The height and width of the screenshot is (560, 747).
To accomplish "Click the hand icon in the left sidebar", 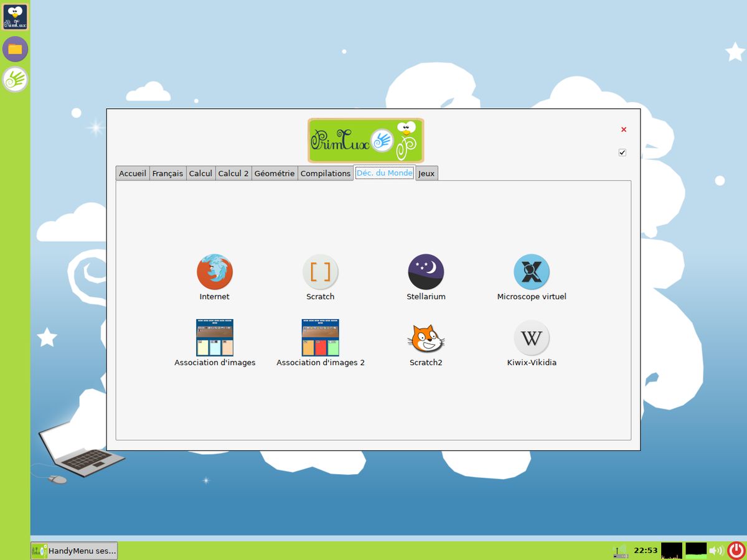I will [14, 80].
